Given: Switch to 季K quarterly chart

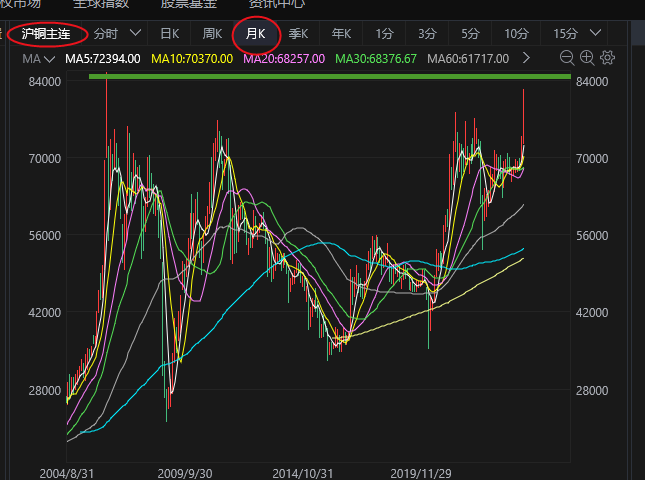Looking at the screenshot, I should [298, 34].
